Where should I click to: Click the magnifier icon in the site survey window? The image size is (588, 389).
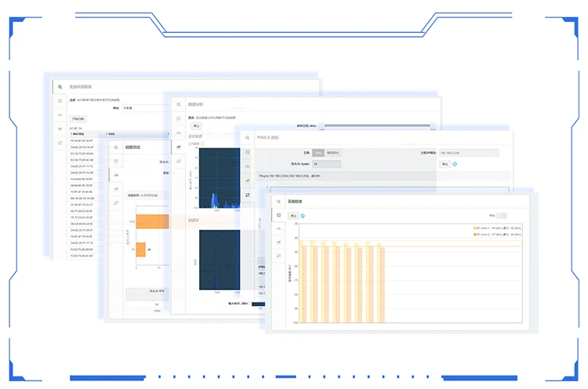pyautogui.click(x=60, y=86)
